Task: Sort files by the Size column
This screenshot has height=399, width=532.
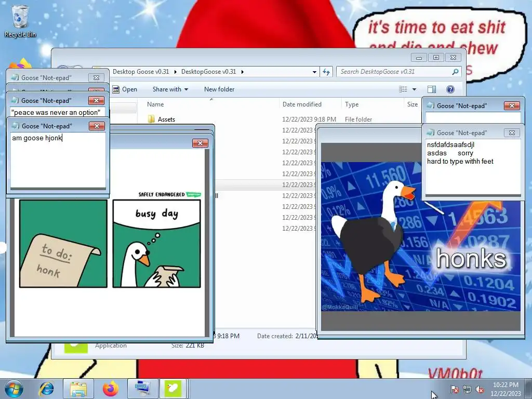Action: (413, 104)
